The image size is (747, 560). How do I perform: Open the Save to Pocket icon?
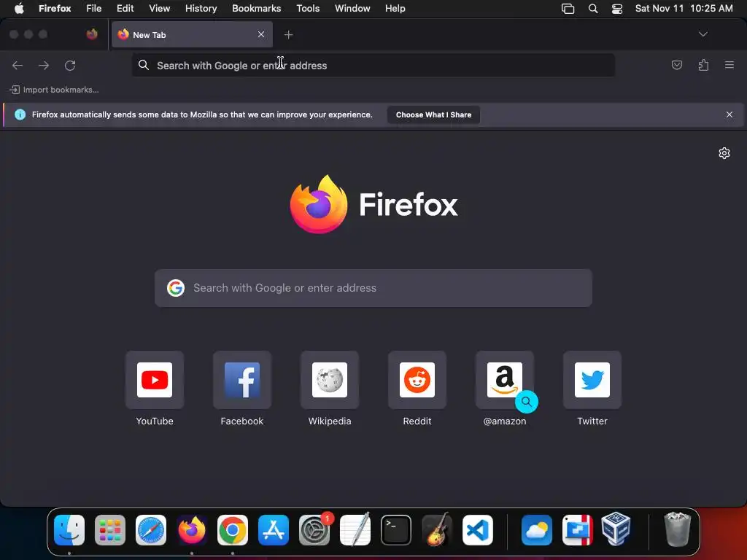click(676, 65)
